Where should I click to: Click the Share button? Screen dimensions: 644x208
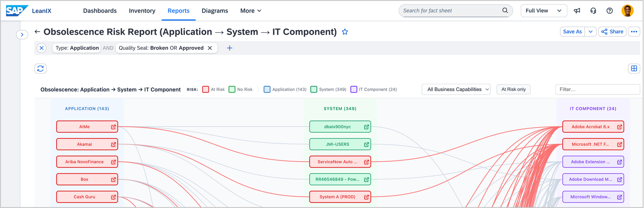pos(612,32)
